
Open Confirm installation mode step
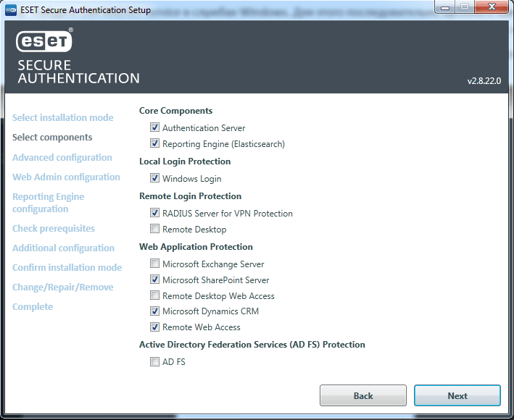[67, 267]
